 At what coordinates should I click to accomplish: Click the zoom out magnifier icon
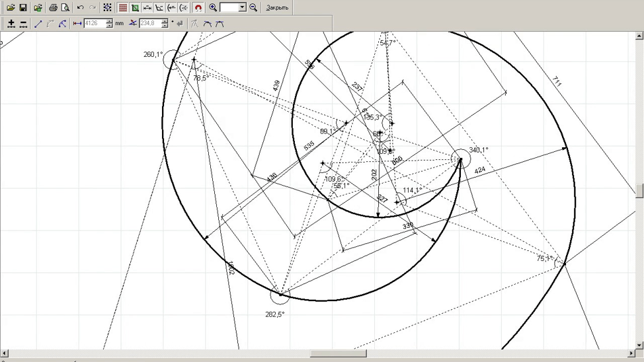pos(253,8)
